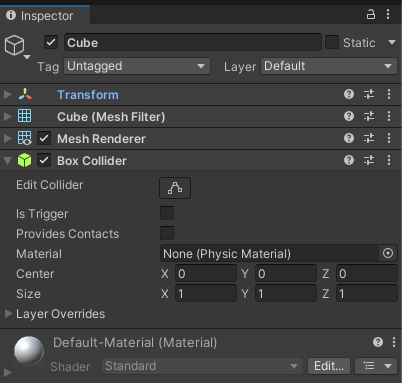Screen dimensions: 402x383
Task: Open Cube (Mesh Filter) help reference
Action: pyautogui.click(x=349, y=116)
